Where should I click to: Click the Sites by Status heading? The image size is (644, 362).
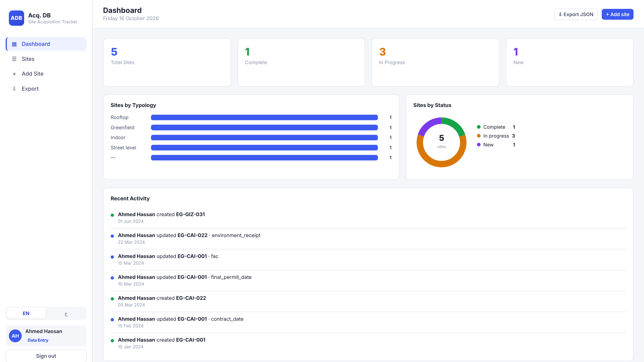tap(432, 105)
